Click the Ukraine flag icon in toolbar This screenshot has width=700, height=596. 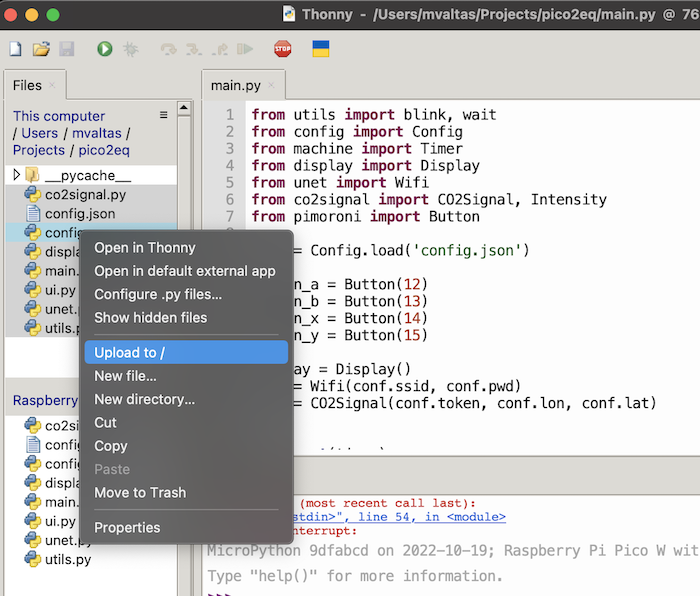322,49
